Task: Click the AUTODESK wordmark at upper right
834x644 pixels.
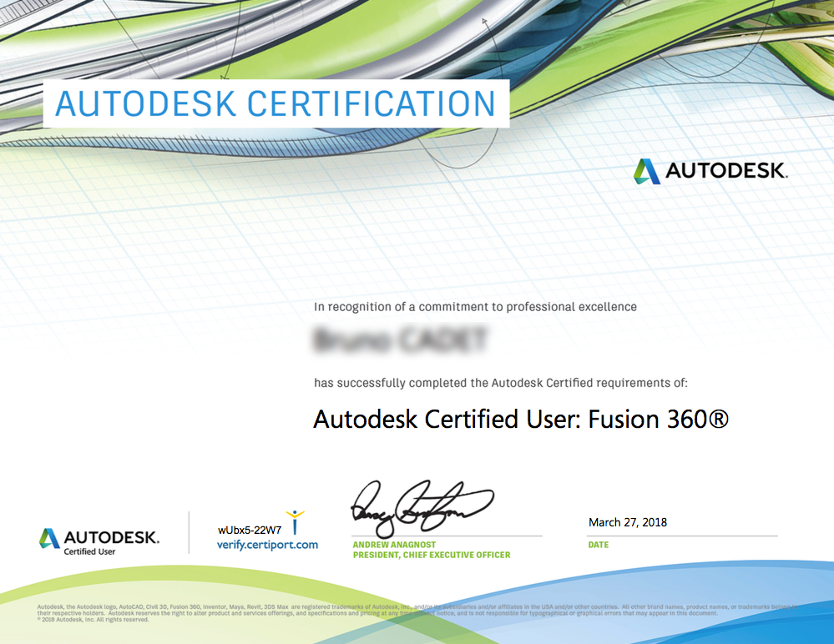Action: coord(726,171)
